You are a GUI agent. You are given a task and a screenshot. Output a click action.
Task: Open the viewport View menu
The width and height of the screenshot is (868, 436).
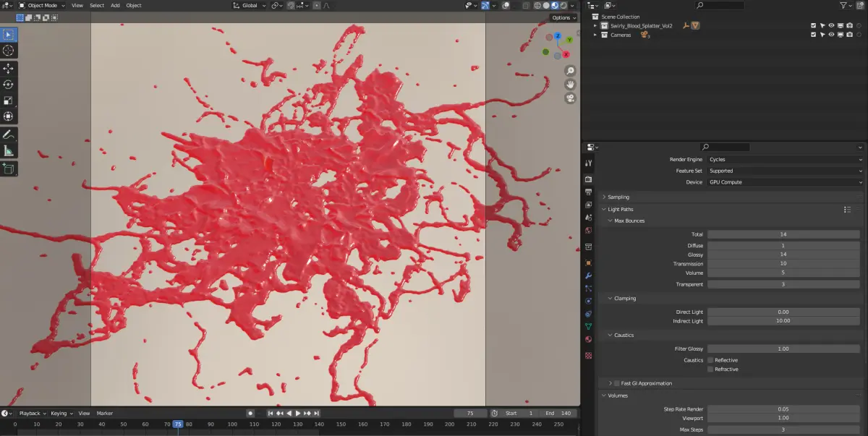pos(77,5)
